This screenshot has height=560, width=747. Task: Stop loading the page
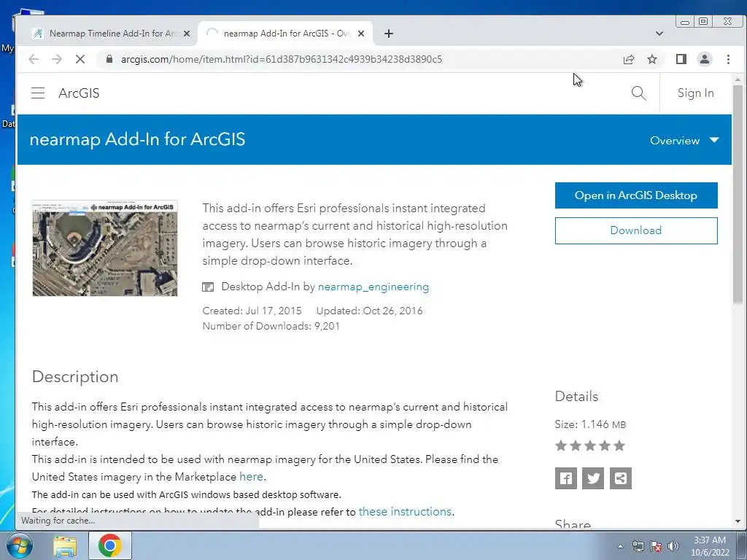pos(80,59)
